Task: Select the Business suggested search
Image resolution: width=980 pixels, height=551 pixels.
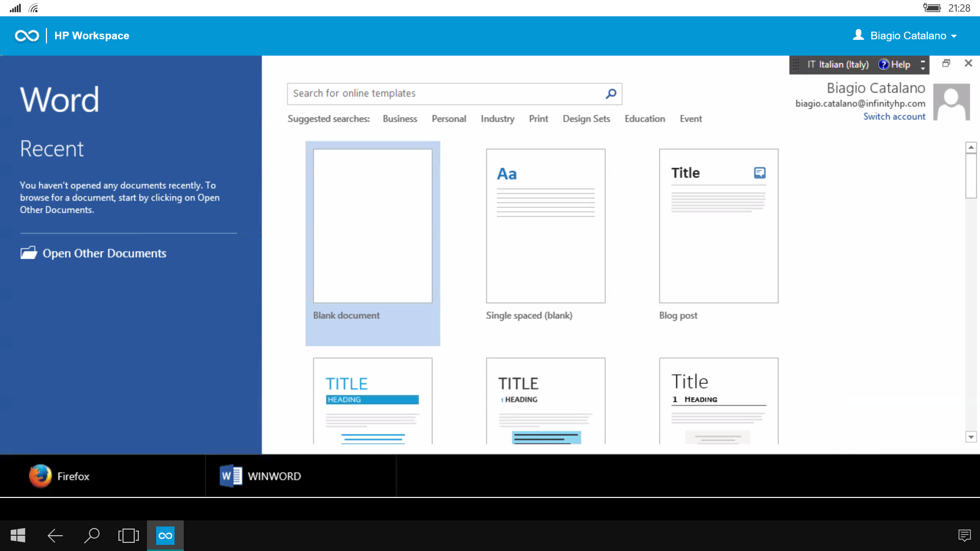Action: point(400,119)
